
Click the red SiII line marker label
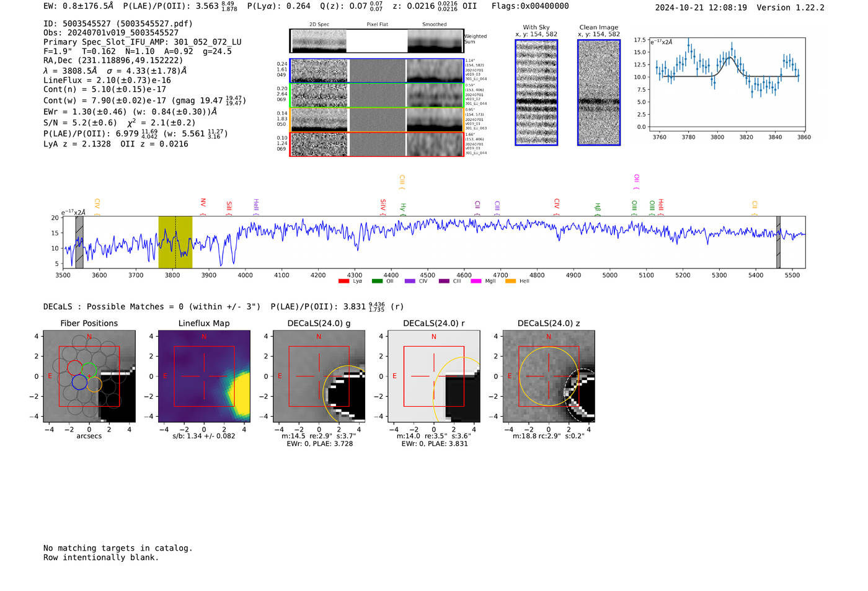point(229,207)
